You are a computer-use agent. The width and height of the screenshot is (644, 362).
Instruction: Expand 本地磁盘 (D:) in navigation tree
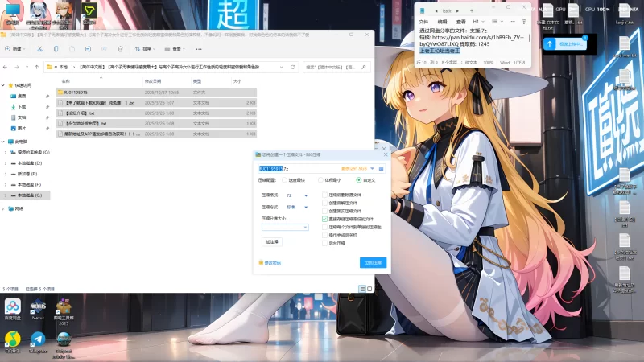[7, 162]
